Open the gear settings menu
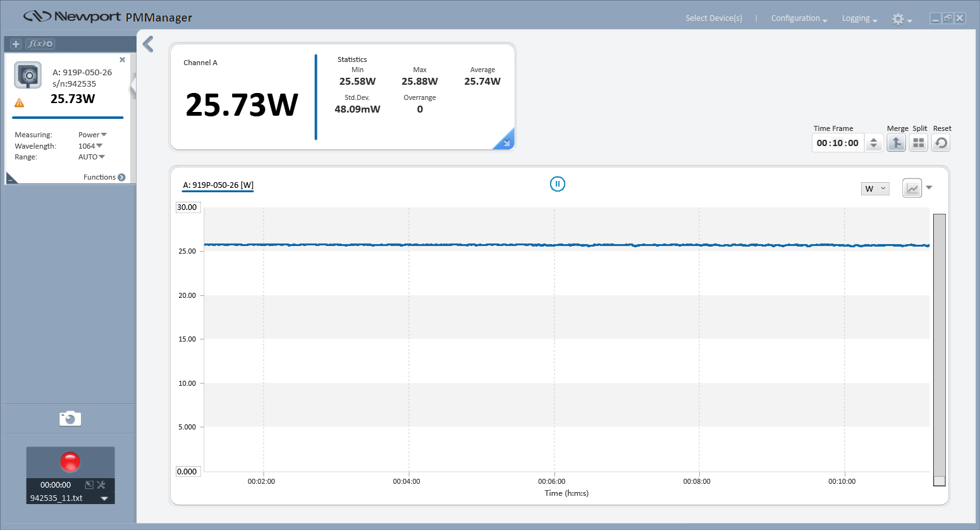The width and height of the screenshot is (980, 530). click(902, 19)
